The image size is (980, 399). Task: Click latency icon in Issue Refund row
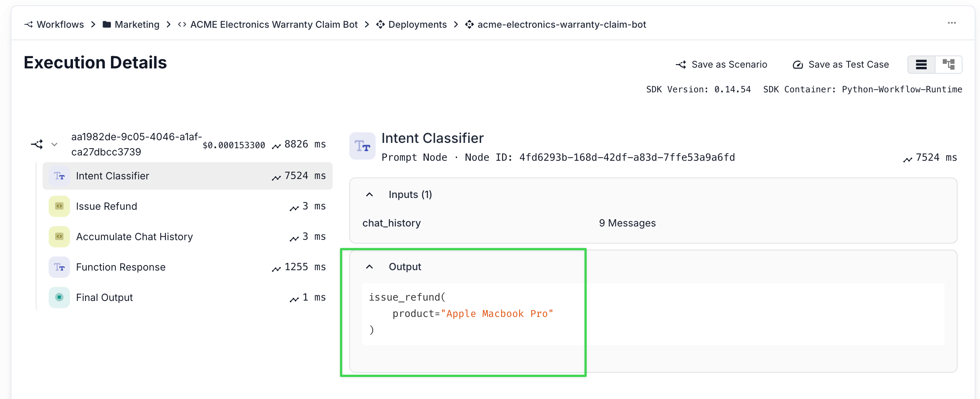coord(294,208)
